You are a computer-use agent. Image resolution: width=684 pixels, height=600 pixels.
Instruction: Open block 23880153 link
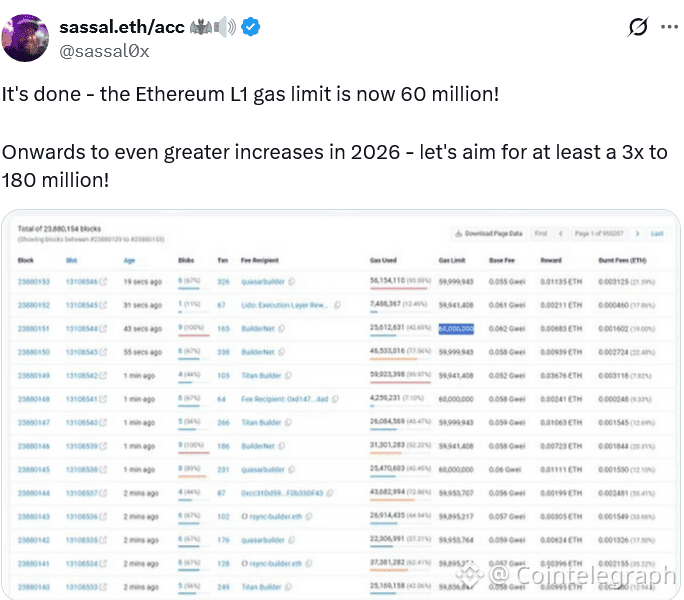[x=33, y=283]
